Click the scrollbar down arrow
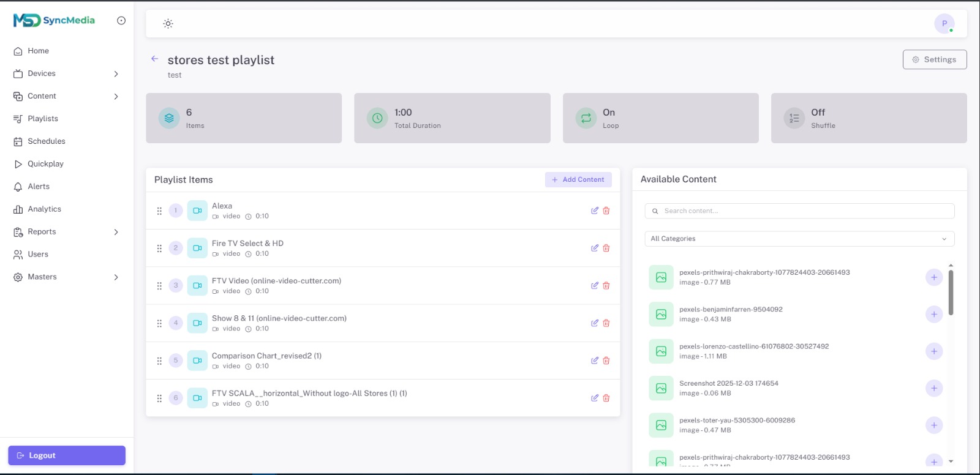The image size is (980, 475). coord(951,462)
